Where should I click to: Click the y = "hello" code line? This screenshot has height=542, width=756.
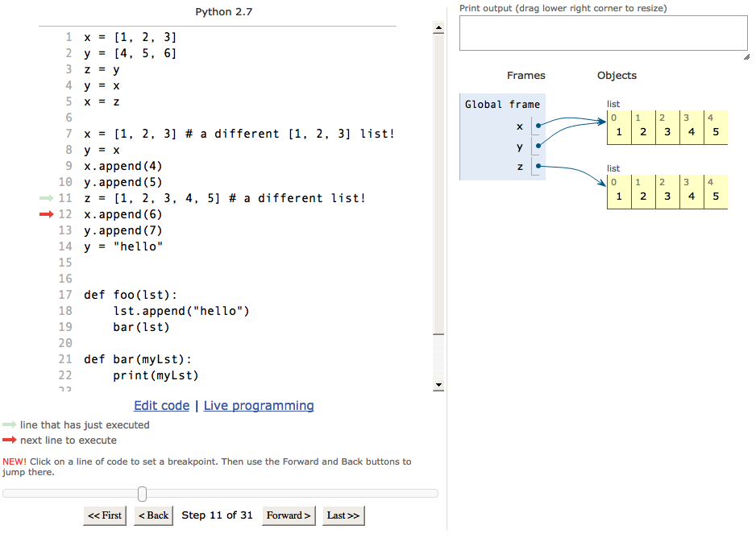pos(123,246)
